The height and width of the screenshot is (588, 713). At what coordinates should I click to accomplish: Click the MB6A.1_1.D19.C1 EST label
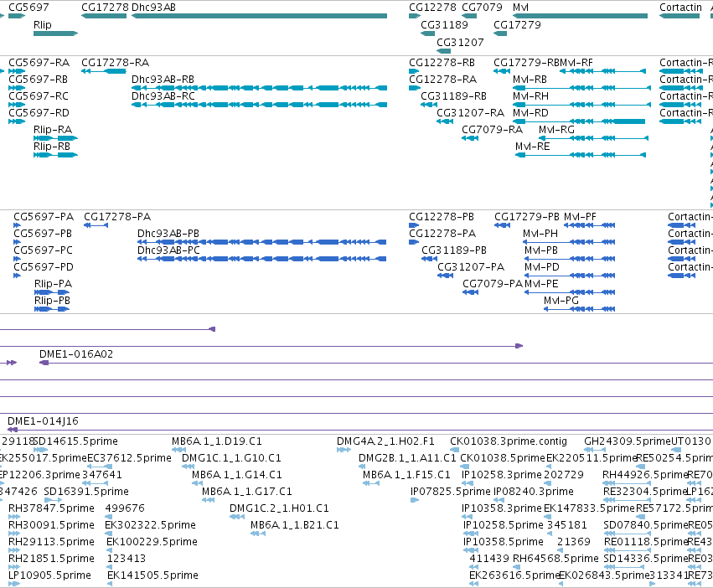click(x=217, y=441)
